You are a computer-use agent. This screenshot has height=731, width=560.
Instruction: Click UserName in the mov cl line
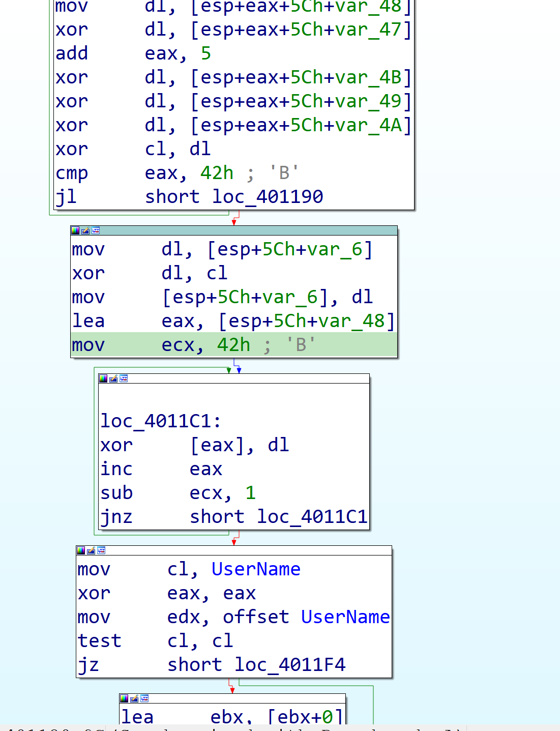(x=256, y=569)
